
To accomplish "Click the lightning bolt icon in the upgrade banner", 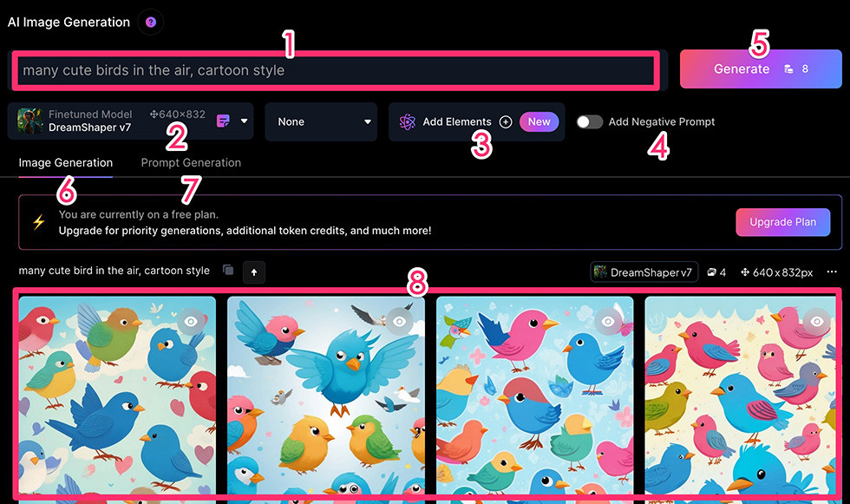I will [38, 222].
